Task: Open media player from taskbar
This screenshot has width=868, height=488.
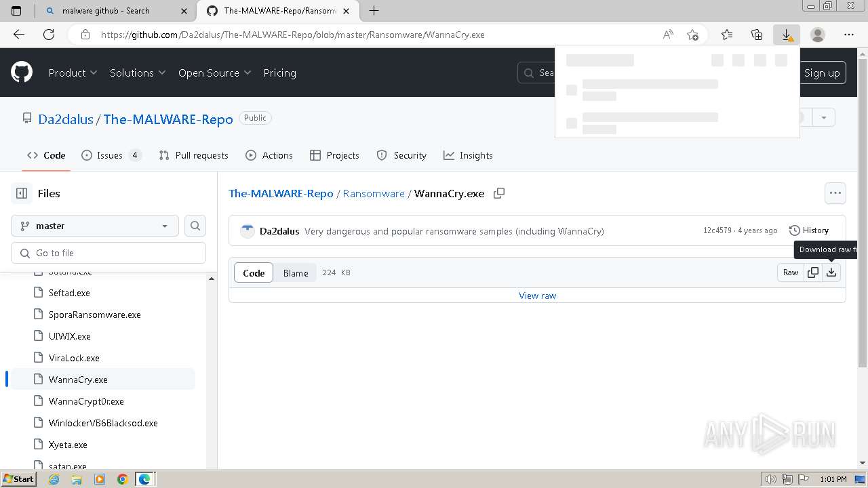Action: pos(100,479)
